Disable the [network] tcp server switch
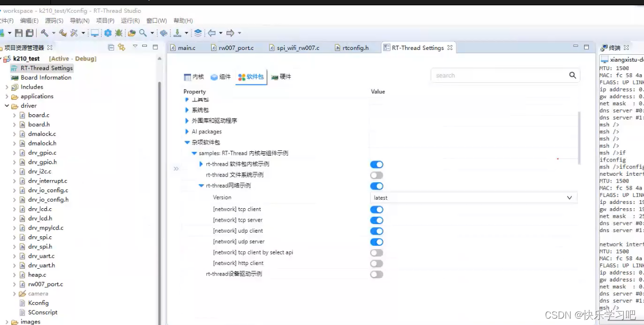644x325 pixels. 377,220
